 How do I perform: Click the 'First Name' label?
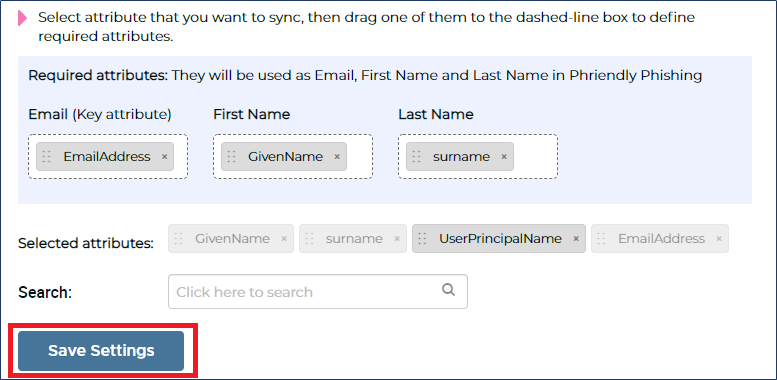[x=252, y=114]
